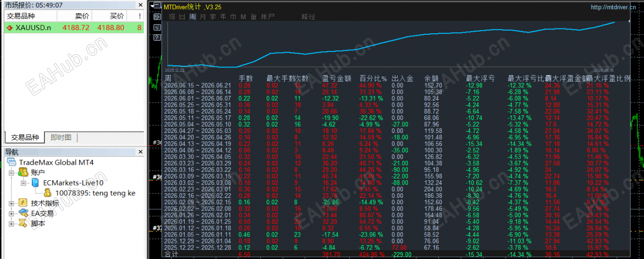Click the EA交易 expert advisor icon

click(23, 213)
